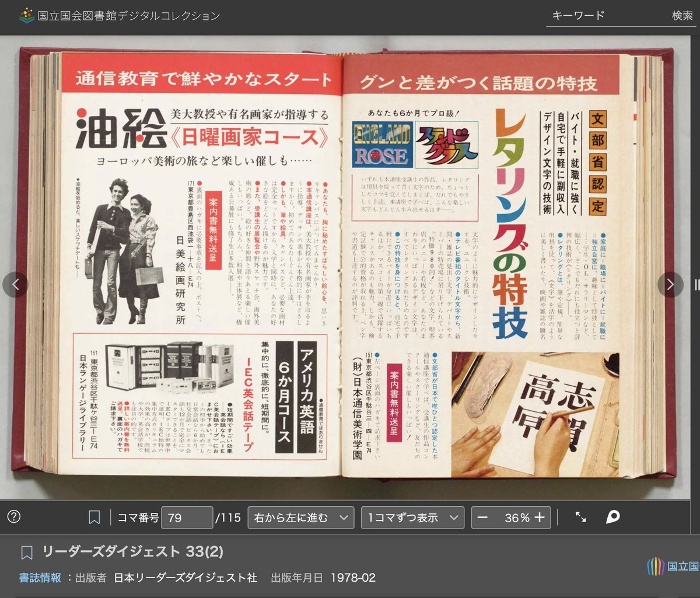Open the 書誌情報 bibliographic info link

pos(40,578)
